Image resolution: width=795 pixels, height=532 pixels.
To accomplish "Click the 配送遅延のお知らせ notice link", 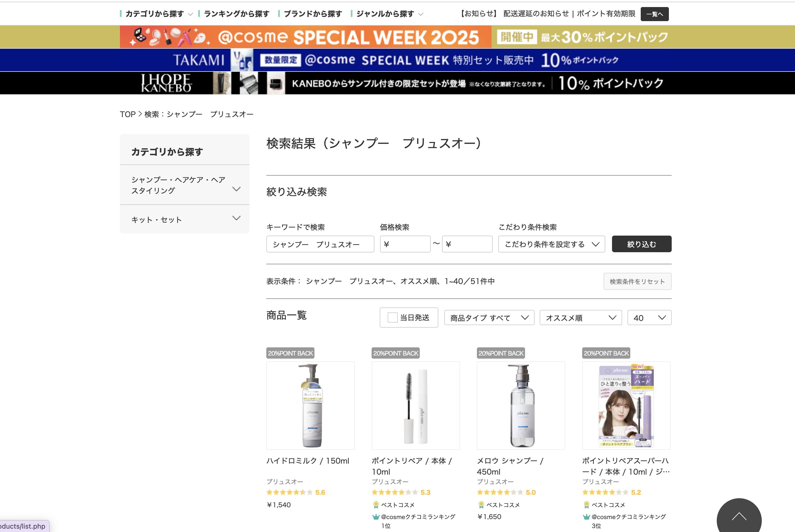I will (536, 14).
